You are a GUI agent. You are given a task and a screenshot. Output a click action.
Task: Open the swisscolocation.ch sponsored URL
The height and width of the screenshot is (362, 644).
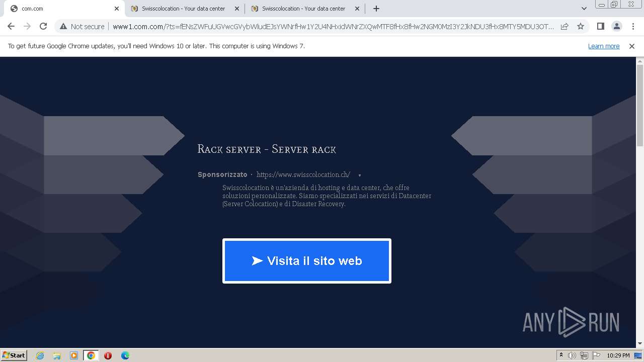[303, 175]
